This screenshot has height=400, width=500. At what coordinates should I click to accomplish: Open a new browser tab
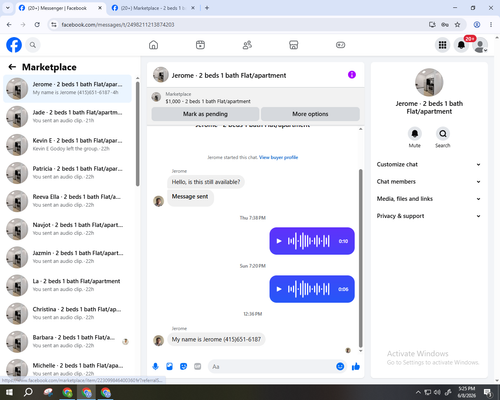207,8
